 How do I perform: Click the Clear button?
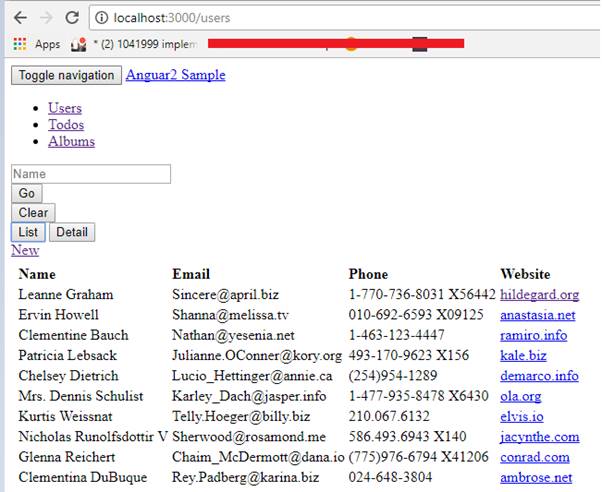coord(33,213)
